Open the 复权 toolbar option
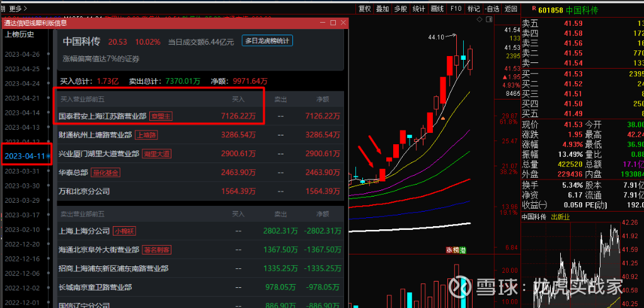 pos(365,9)
